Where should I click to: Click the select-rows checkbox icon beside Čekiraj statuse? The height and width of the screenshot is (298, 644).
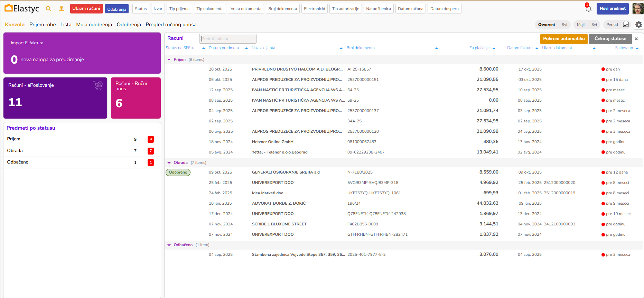coord(637,38)
